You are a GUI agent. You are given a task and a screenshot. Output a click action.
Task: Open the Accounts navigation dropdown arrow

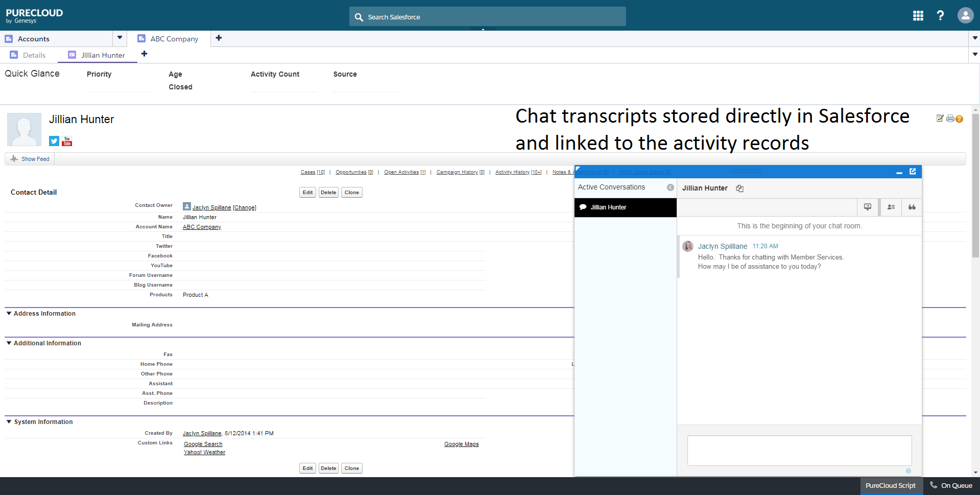(x=119, y=38)
